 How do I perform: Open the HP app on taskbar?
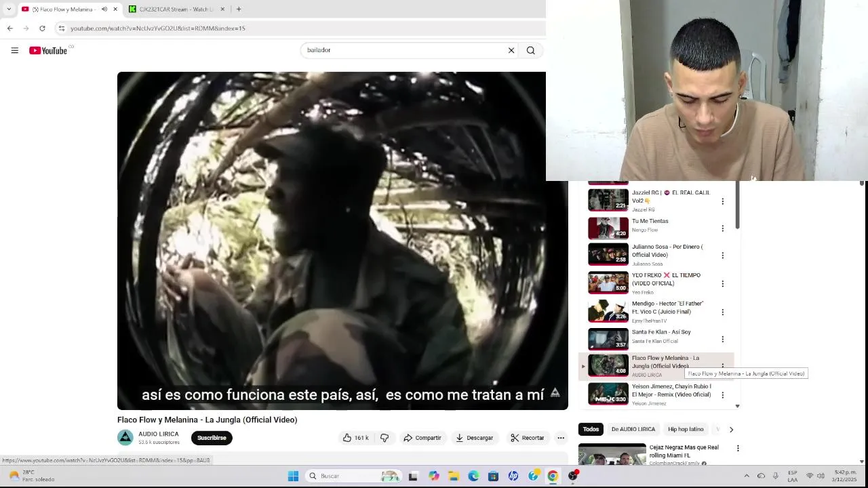(x=513, y=476)
